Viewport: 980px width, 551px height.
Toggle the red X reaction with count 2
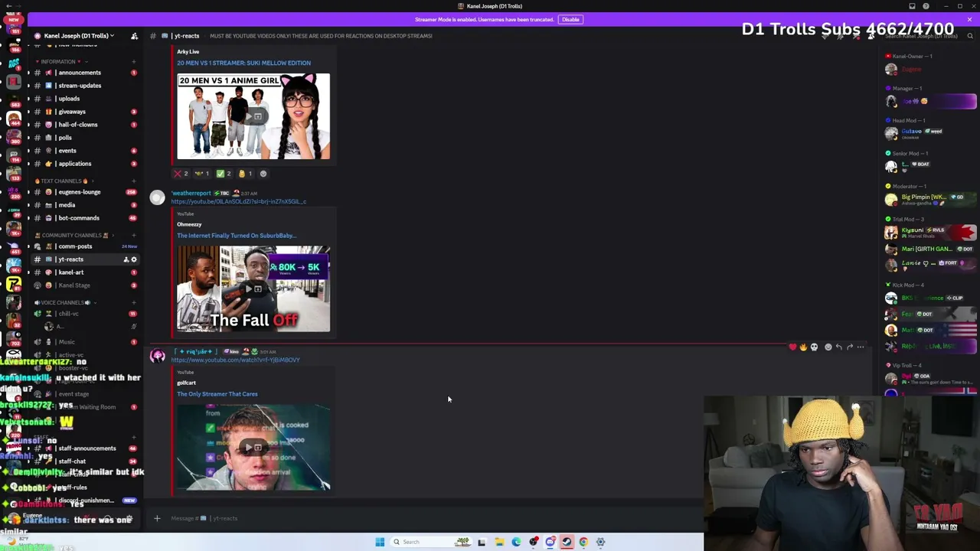(x=181, y=174)
